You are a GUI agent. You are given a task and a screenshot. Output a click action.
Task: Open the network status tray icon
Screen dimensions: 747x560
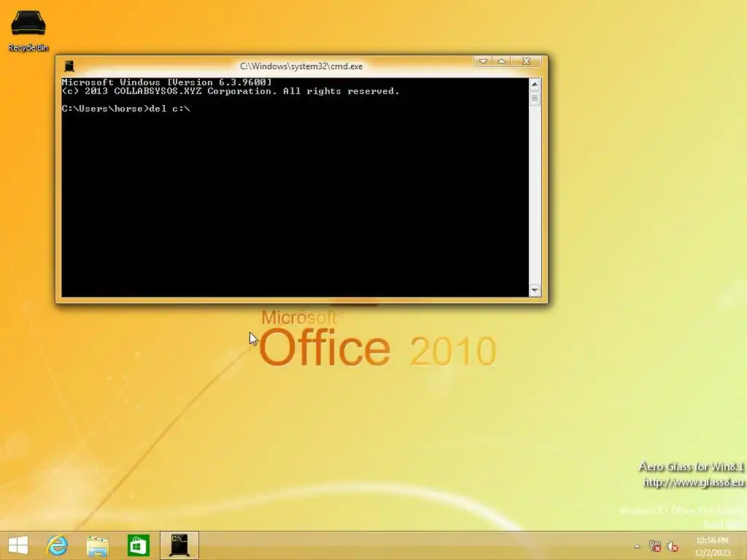pos(655,546)
